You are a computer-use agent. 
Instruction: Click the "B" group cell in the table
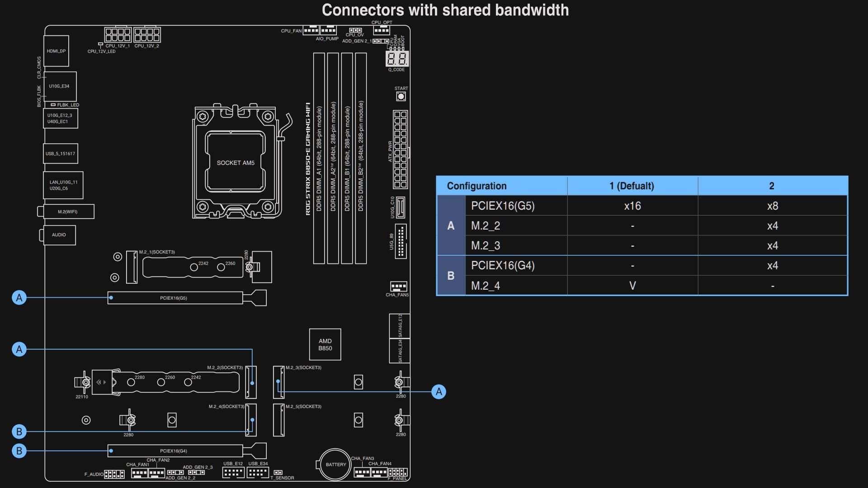click(451, 276)
